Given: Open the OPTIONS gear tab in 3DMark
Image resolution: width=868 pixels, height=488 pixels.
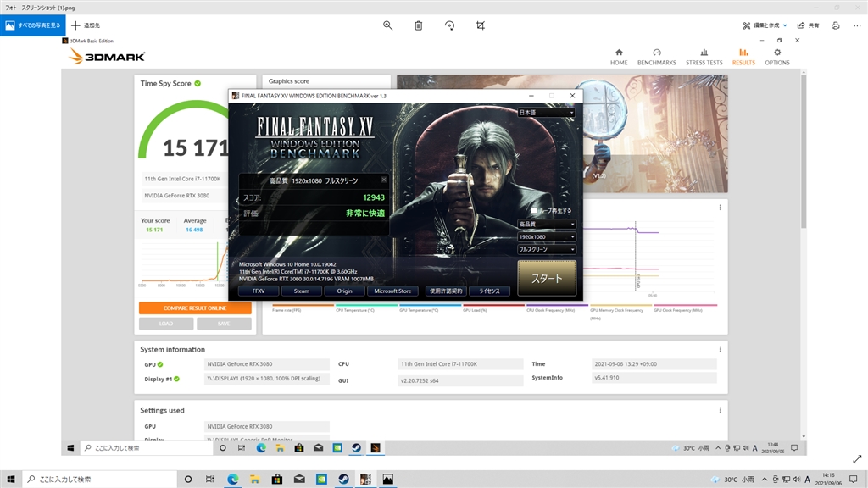Looking at the screenshot, I should point(777,57).
